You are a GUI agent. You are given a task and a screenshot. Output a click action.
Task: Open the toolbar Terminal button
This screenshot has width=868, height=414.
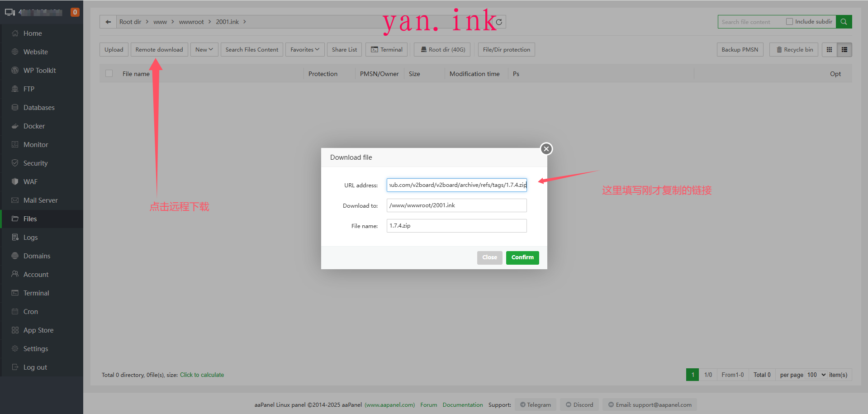tap(387, 50)
